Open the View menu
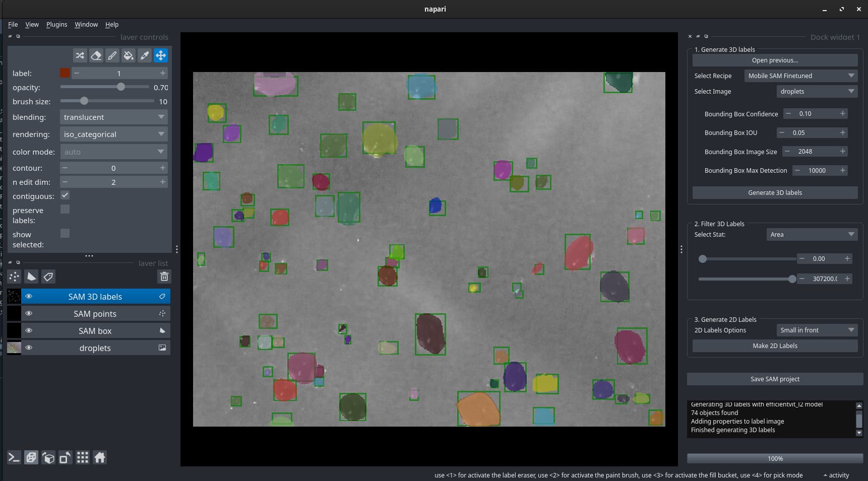This screenshot has width=868, height=481. click(x=32, y=24)
